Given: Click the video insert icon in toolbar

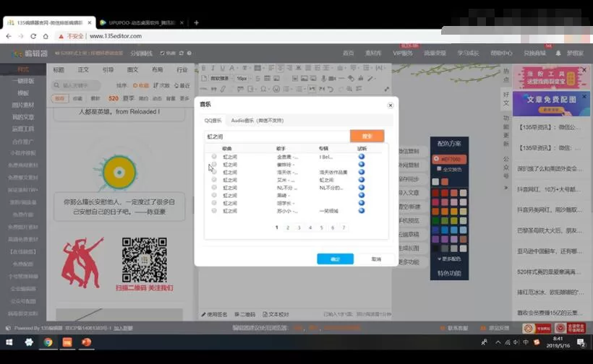Looking at the screenshot, I should tap(333, 79).
